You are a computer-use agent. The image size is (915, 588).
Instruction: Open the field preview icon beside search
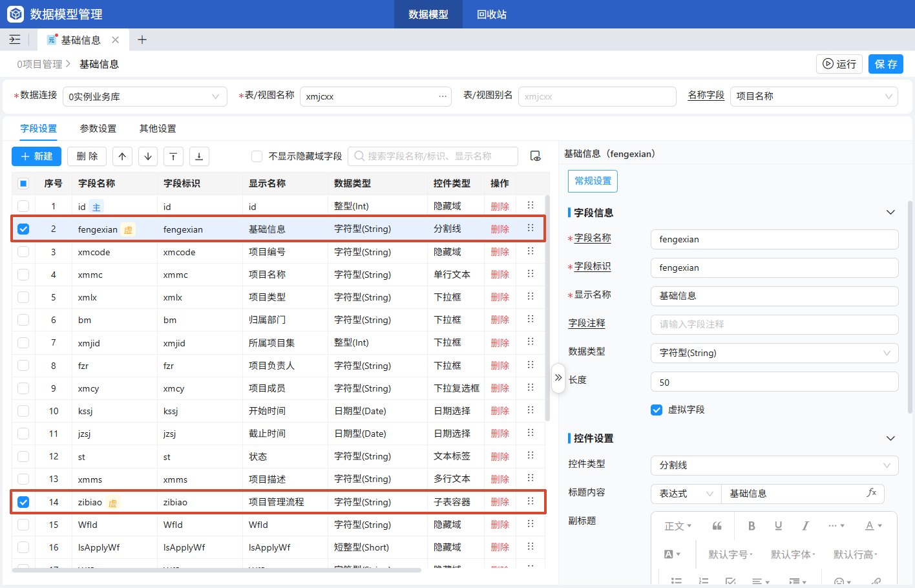pos(535,156)
